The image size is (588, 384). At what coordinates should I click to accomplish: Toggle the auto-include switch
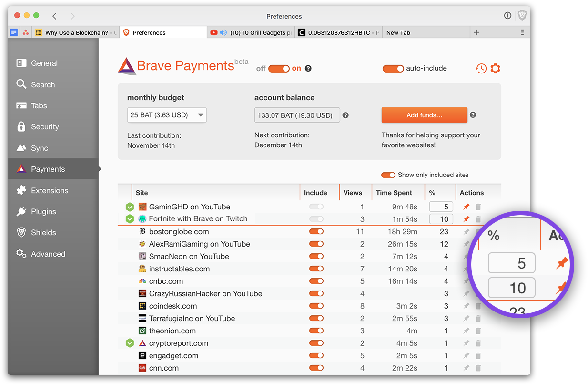393,69
